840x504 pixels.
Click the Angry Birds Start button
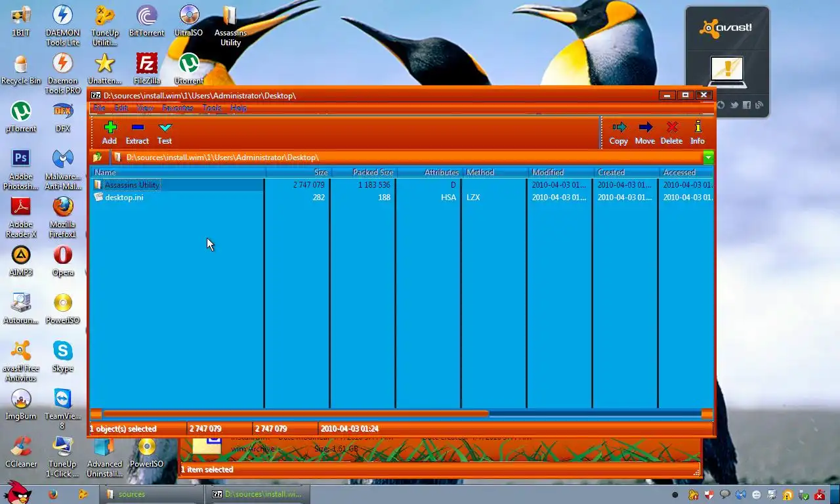click(17, 492)
